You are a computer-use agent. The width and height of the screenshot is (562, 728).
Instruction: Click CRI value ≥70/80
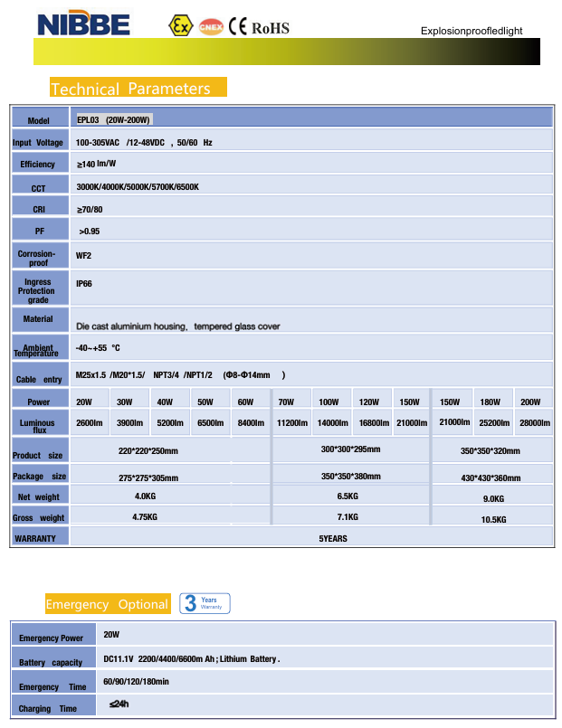tap(90, 210)
